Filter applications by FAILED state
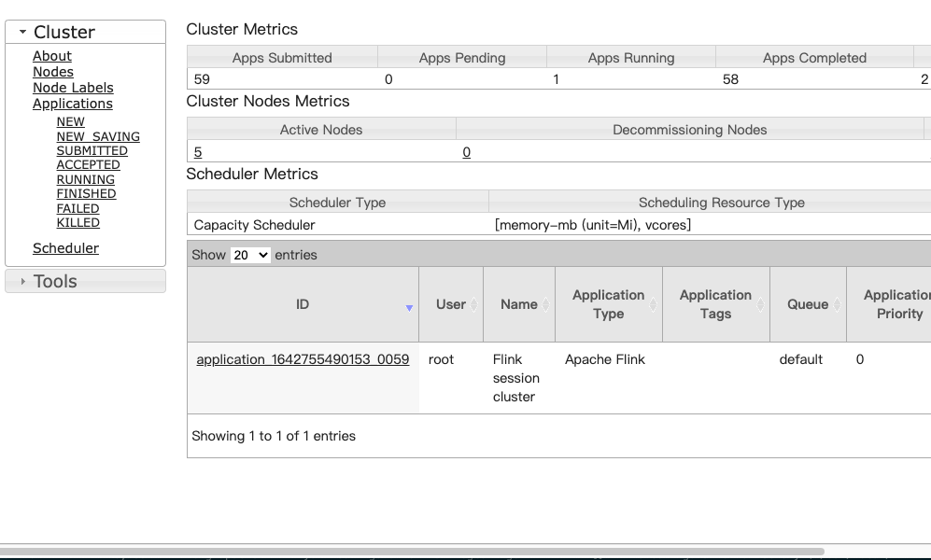The image size is (931, 560). click(78, 209)
